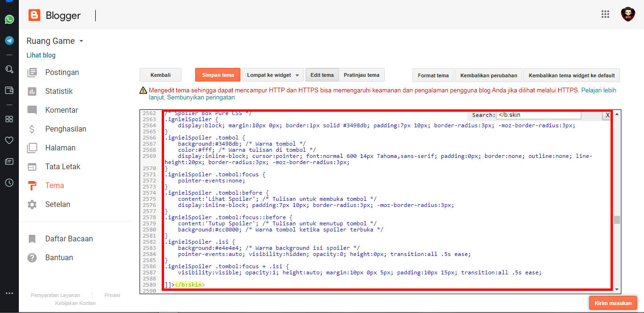Open the user profile avatar
The height and width of the screenshot is (313, 644).
(627, 14)
